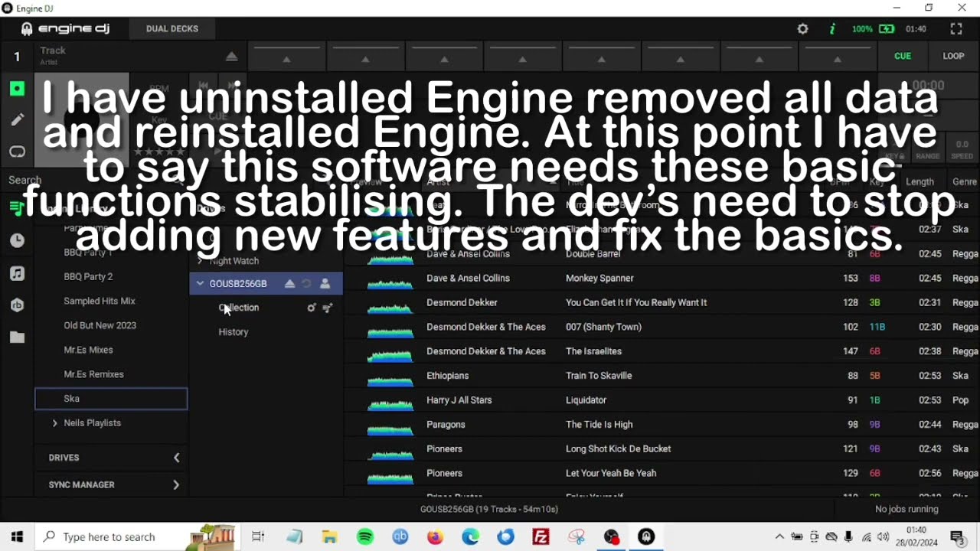Open Task View on the taskbar
The image size is (980, 551).
tap(258, 536)
